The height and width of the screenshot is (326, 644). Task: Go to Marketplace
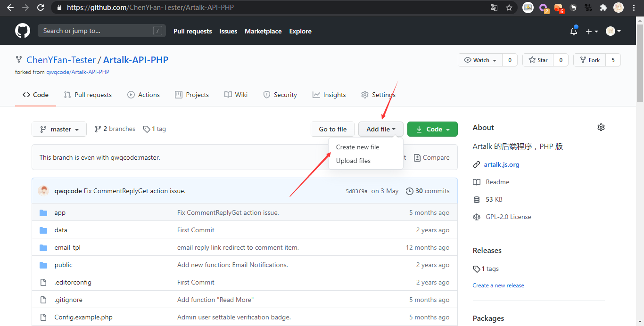[263, 31]
